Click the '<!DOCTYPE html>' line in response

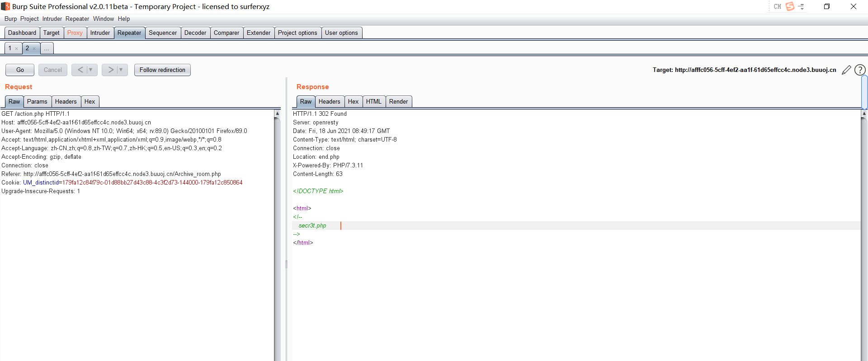(318, 191)
